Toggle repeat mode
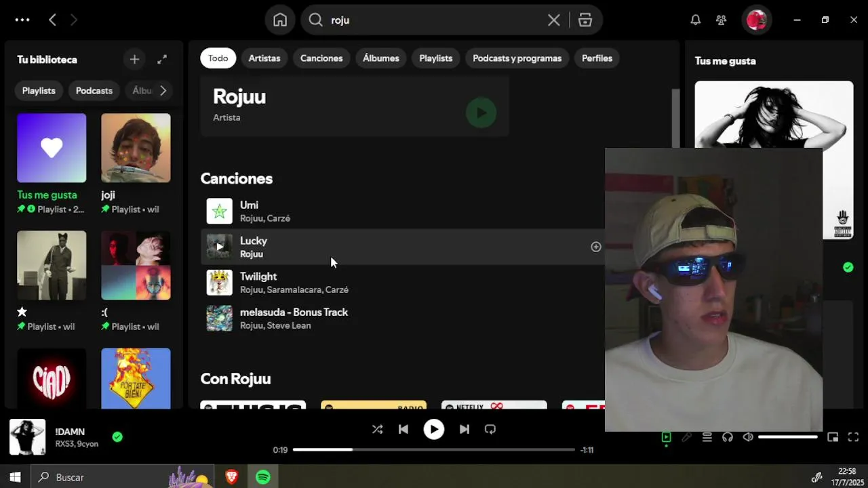868x488 pixels. [x=490, y=429]
